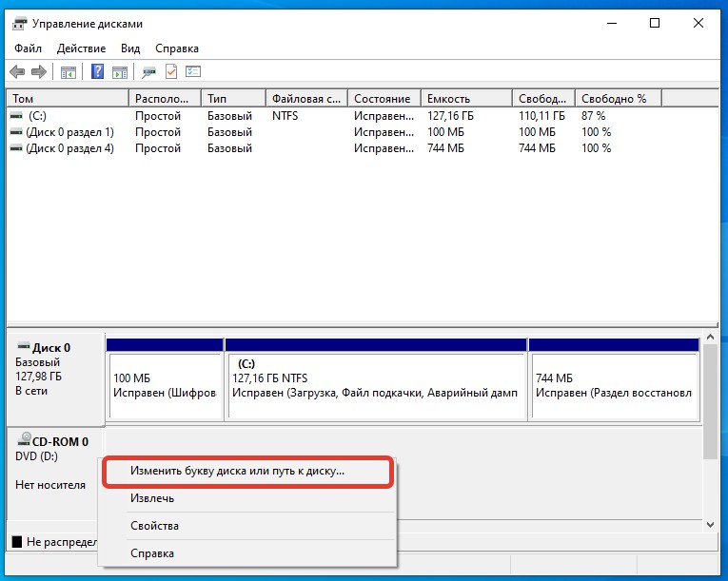Sort by the Располо... column header
The image size is (728, 581).
tap(165, 99)
